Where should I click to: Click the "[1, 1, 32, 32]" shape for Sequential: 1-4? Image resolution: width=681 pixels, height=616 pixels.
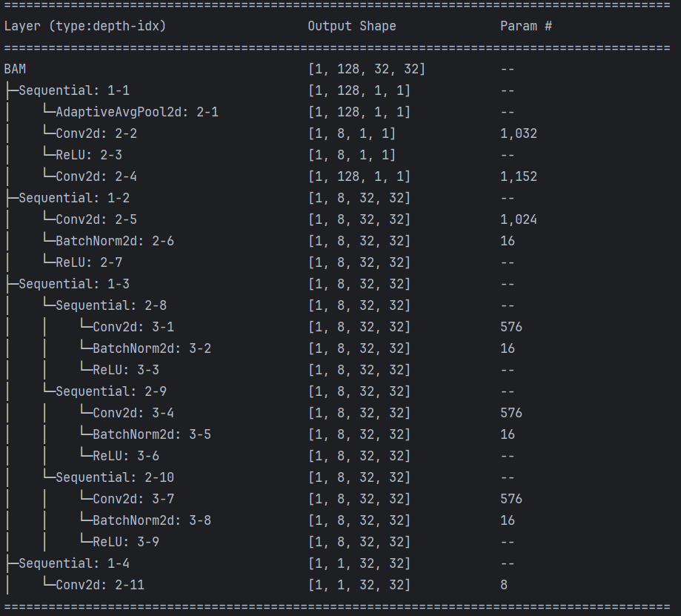pyautogui.click(x=359, y=563)
